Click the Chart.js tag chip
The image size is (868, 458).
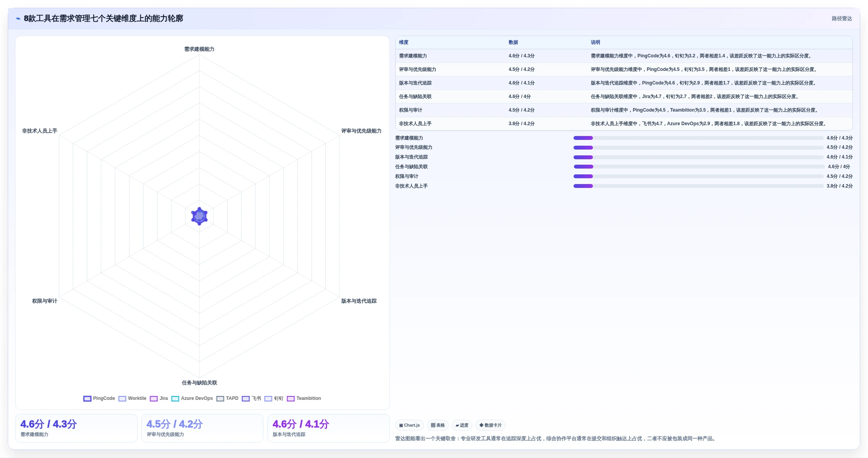(x=410, y=425)
